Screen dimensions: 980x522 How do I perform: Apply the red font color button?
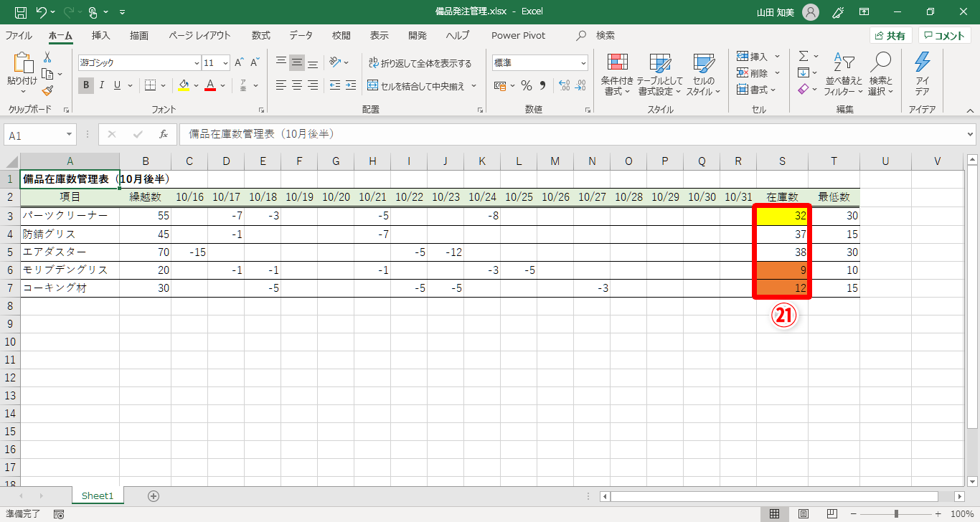coord(210,85)
